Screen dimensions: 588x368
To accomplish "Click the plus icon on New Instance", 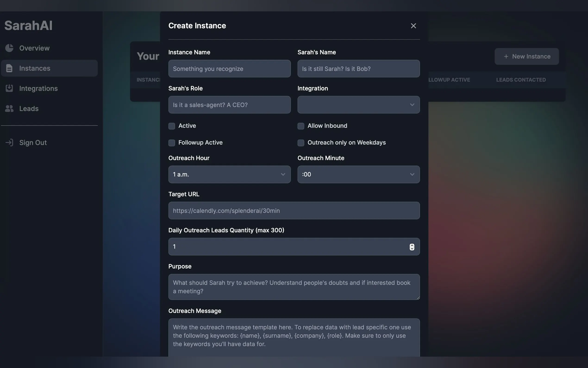I will 506,57.
